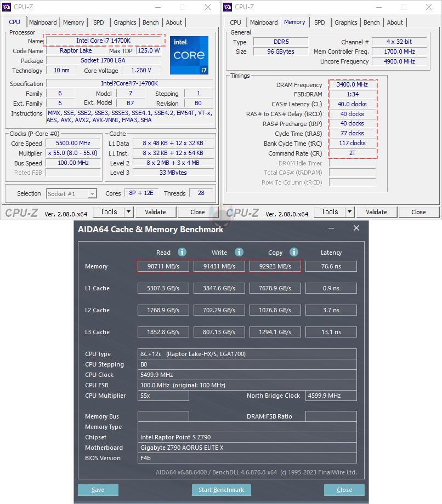Click the Intel Core i7 logo image

189,55
